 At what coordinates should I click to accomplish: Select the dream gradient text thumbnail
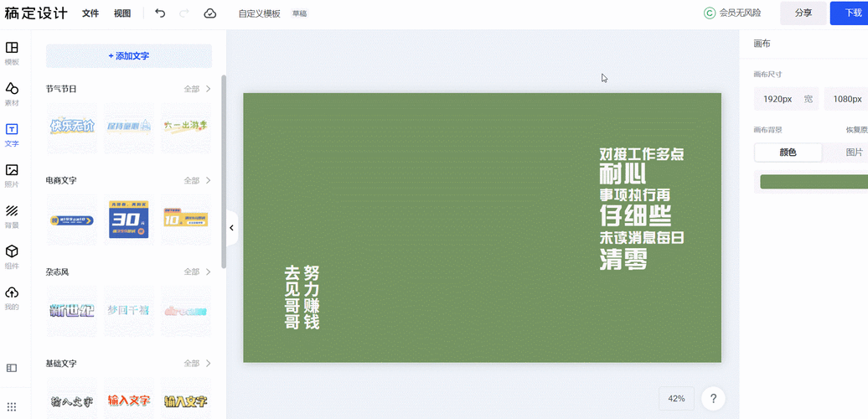(x=185, y=311)
